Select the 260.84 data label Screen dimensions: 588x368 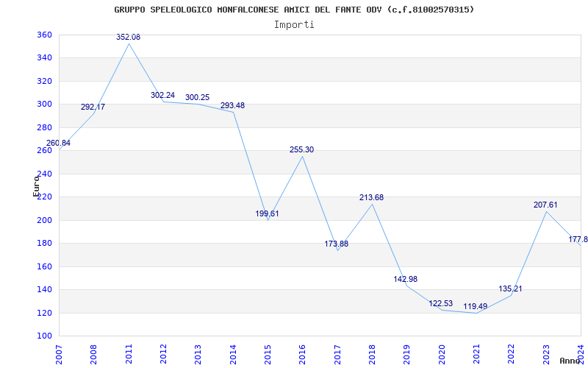(58, 143)
